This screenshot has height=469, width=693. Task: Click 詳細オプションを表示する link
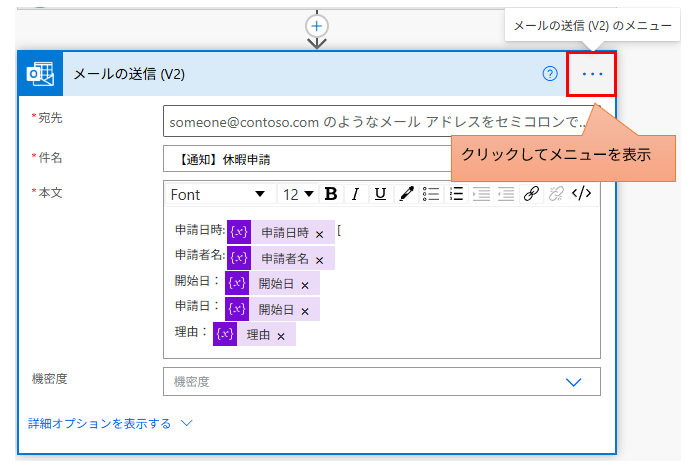pos(99,423)
